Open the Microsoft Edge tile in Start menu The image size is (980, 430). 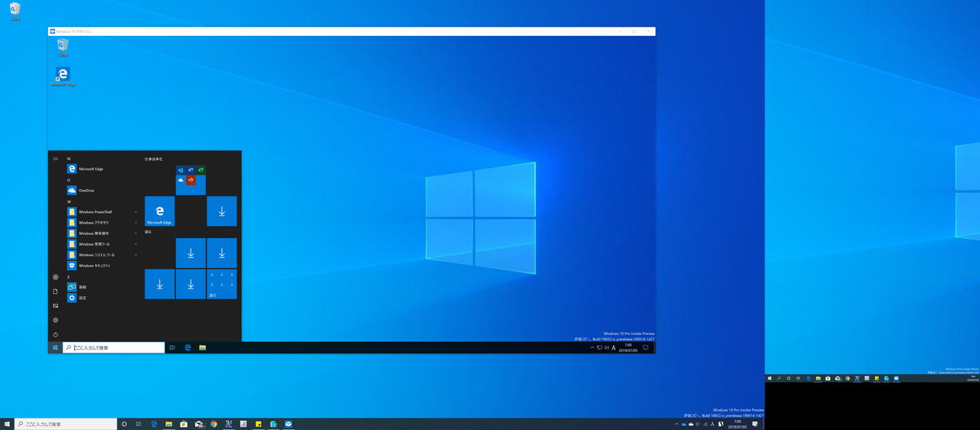159,211
